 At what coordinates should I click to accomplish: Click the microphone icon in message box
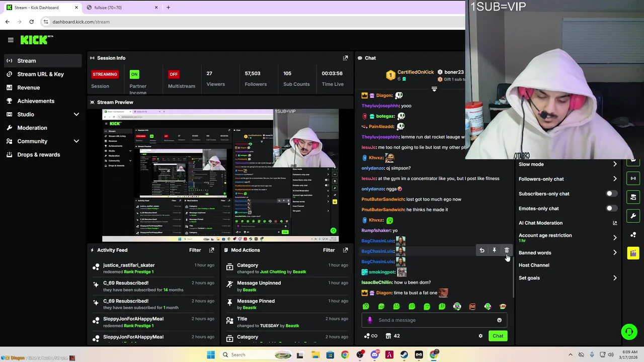tap(370, 320)
